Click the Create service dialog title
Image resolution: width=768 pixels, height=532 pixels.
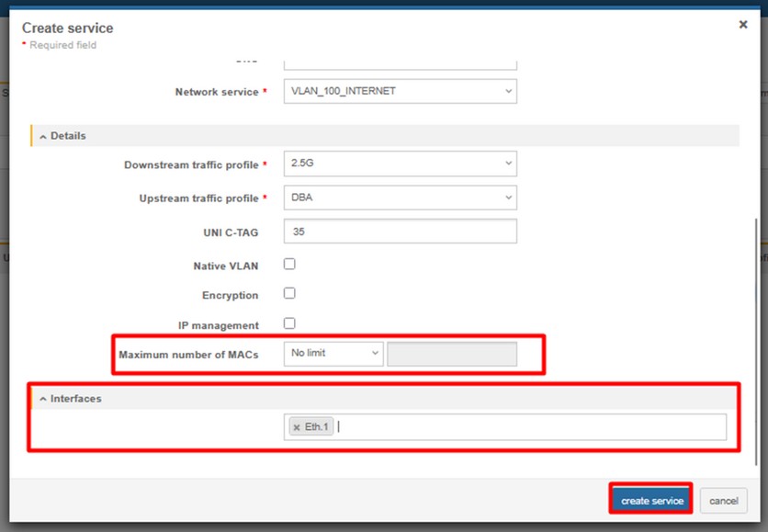(67, 28)
